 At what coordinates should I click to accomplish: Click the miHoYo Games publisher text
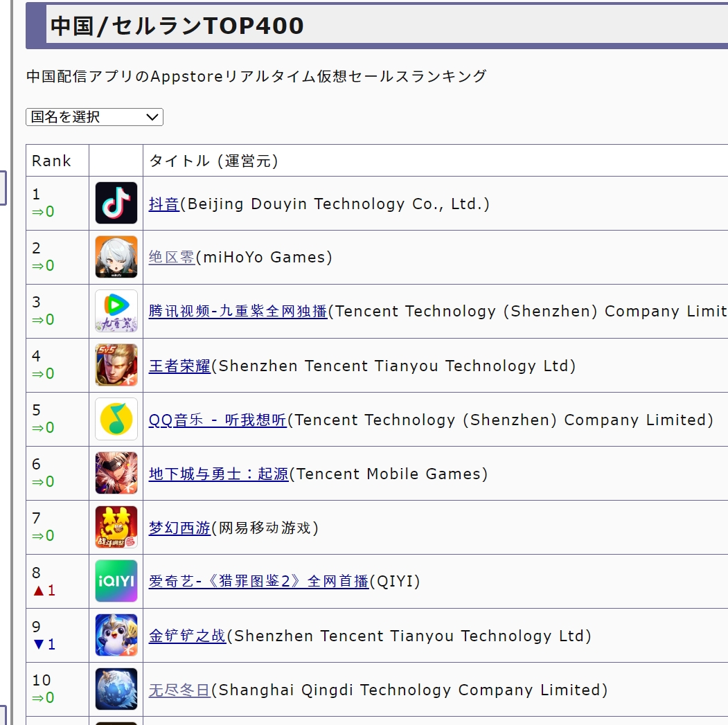point(264,257)
